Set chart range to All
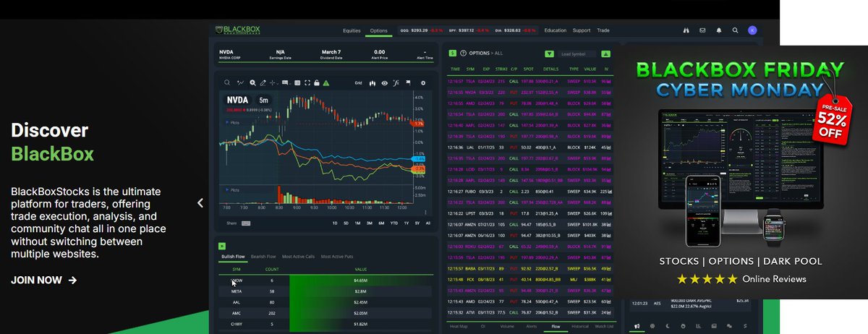The width and height of the screenshot is (868, 334). (x=428, y=223)
